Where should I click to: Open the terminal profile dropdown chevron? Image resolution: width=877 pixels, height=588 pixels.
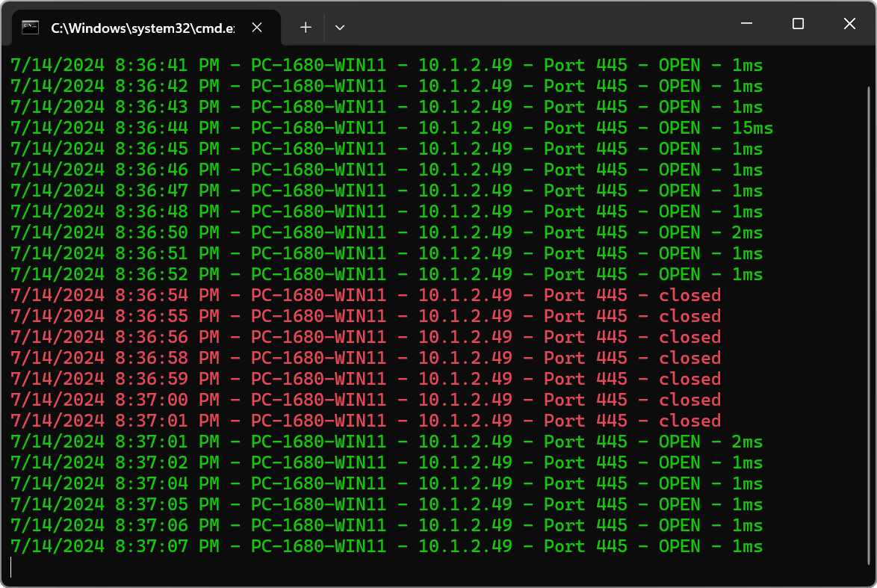pos(340,27)
